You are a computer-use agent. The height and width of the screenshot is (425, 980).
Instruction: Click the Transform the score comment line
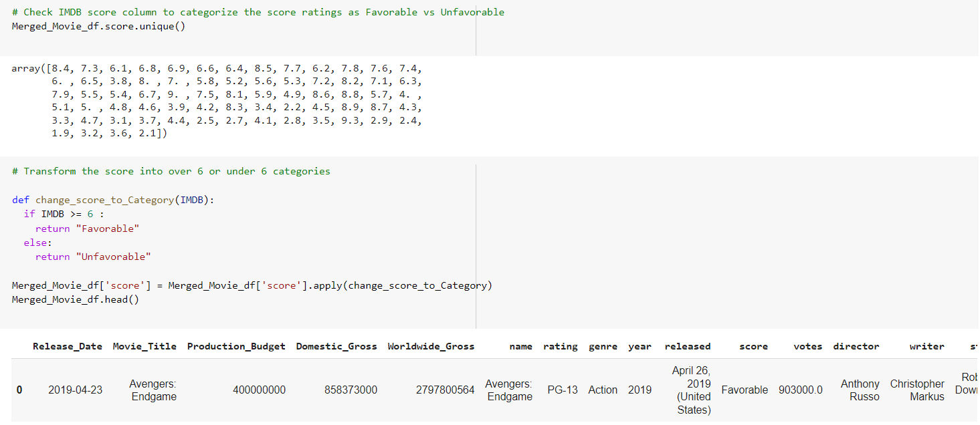(x=171, y=171)
